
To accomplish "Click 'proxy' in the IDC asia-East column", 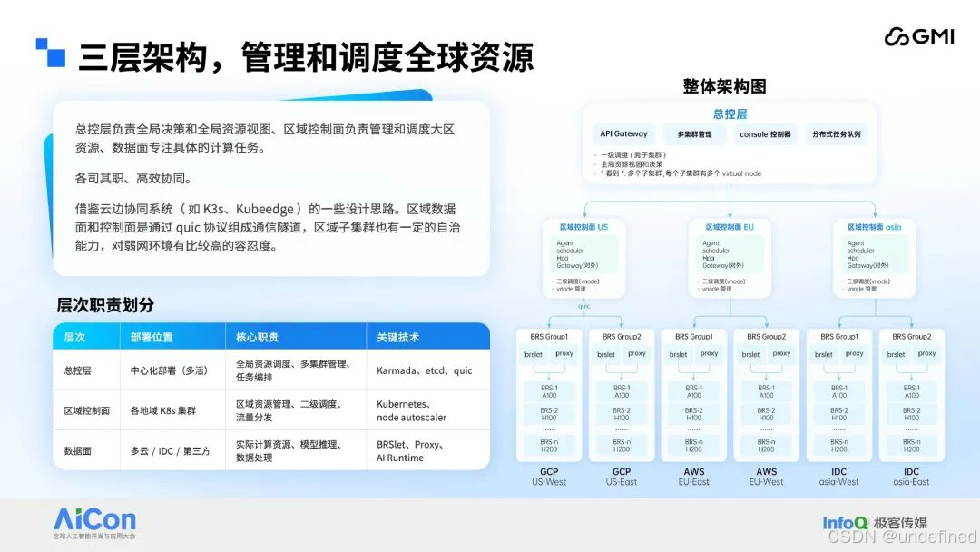I will 926,354.
